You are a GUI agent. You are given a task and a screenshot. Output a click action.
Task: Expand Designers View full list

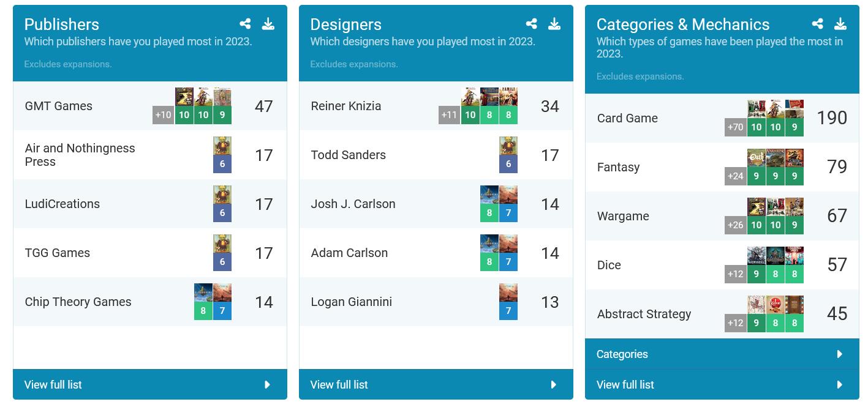click(x=436, y=385)
